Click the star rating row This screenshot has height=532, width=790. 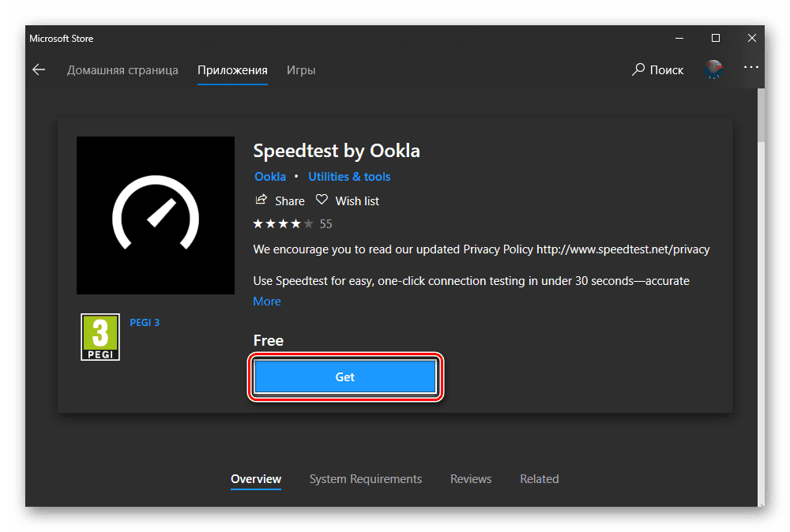(283, 224)
